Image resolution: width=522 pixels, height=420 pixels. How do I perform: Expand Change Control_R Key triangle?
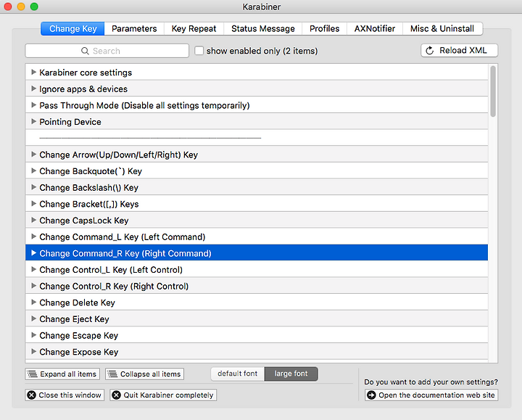tap(33, 286)
